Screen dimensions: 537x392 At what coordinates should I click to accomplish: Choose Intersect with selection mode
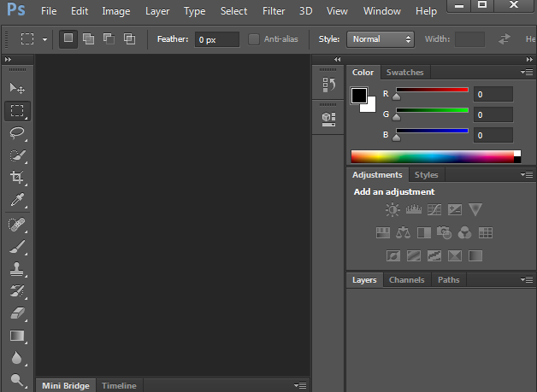129,39
